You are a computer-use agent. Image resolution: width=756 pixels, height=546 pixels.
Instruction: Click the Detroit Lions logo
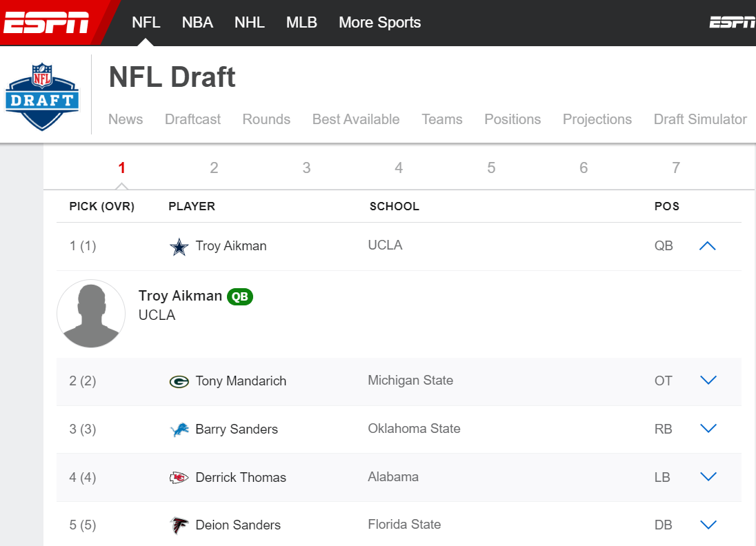179,429
